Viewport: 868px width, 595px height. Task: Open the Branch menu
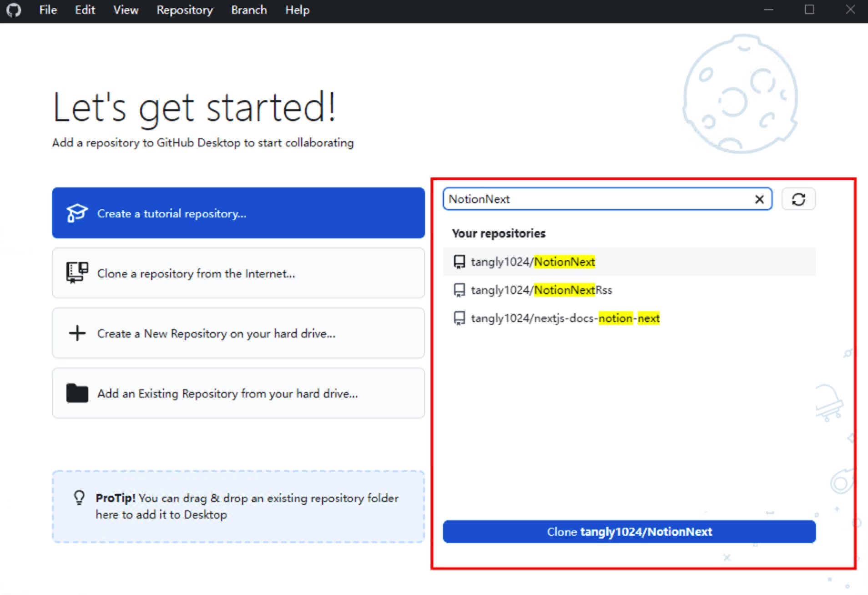(x=249, y=10)
